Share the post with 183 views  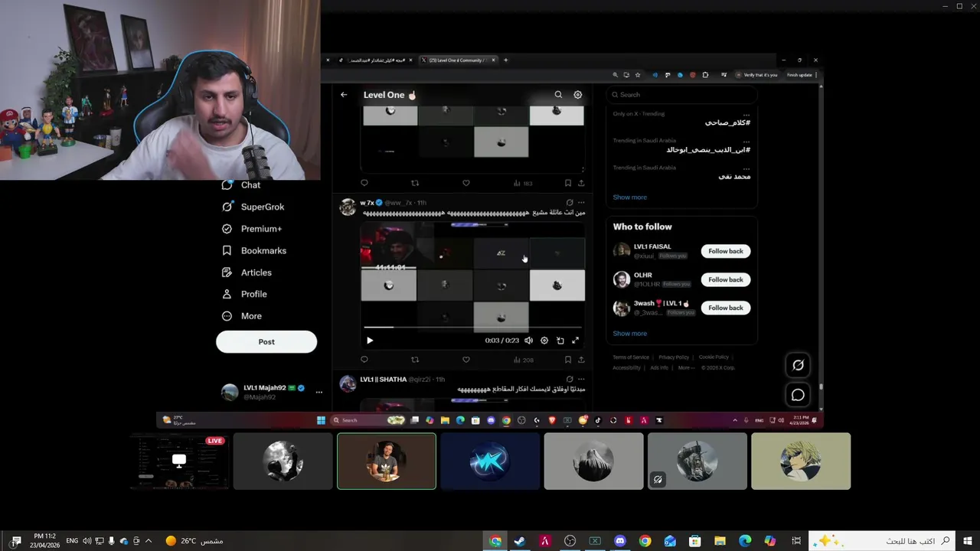[x=581, y=183]
